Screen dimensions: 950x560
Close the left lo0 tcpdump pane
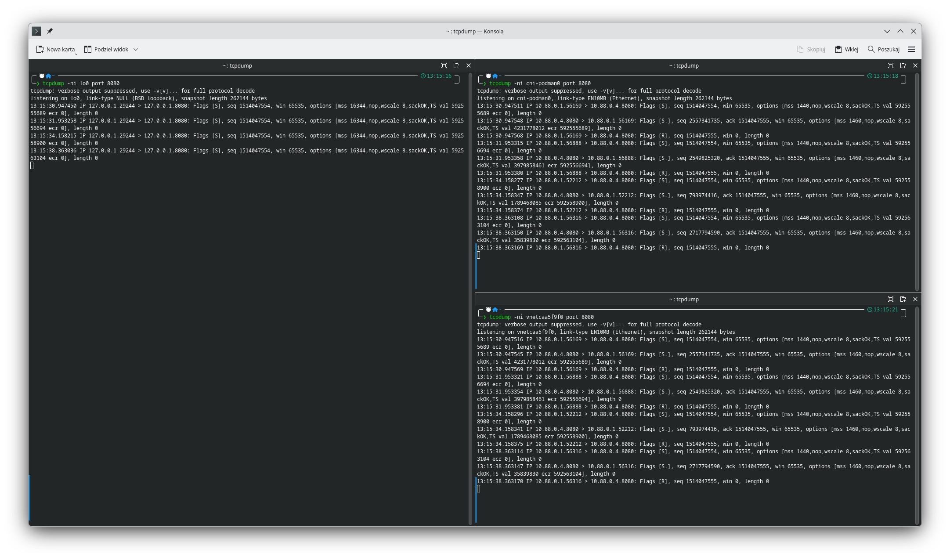pyautogui.click(x=469, y=65)
